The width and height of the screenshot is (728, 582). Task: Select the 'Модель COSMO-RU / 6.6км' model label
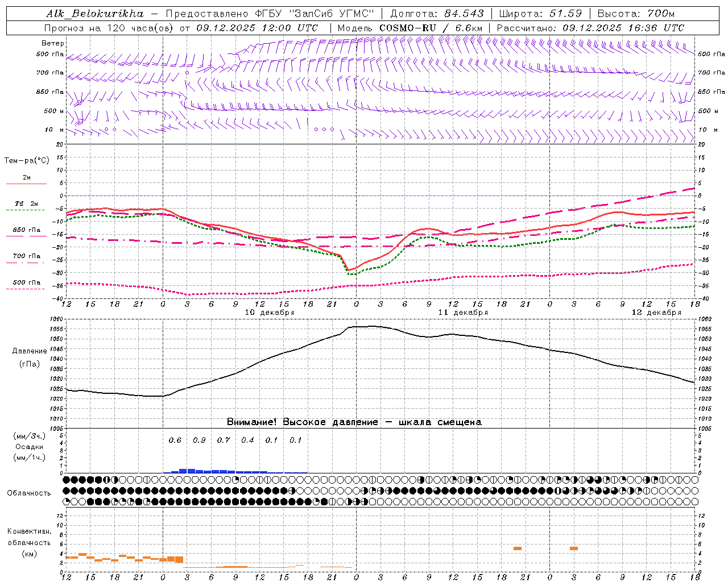click(410, 28)
